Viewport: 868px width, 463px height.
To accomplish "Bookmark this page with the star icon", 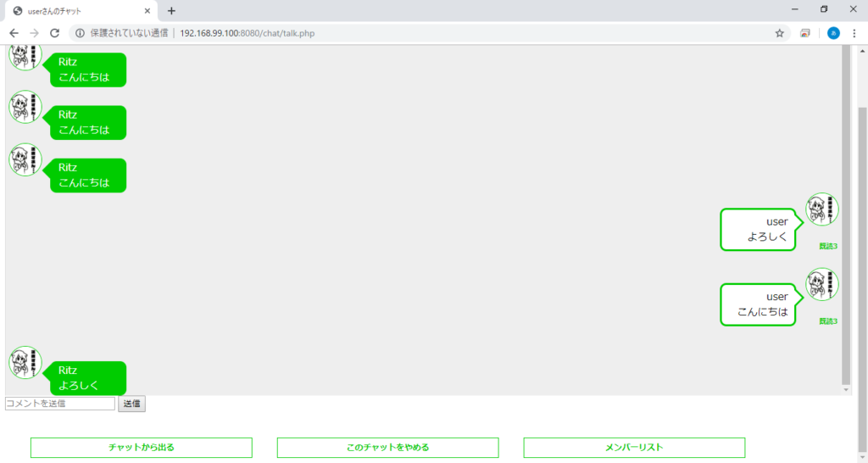I will (779, 33).
